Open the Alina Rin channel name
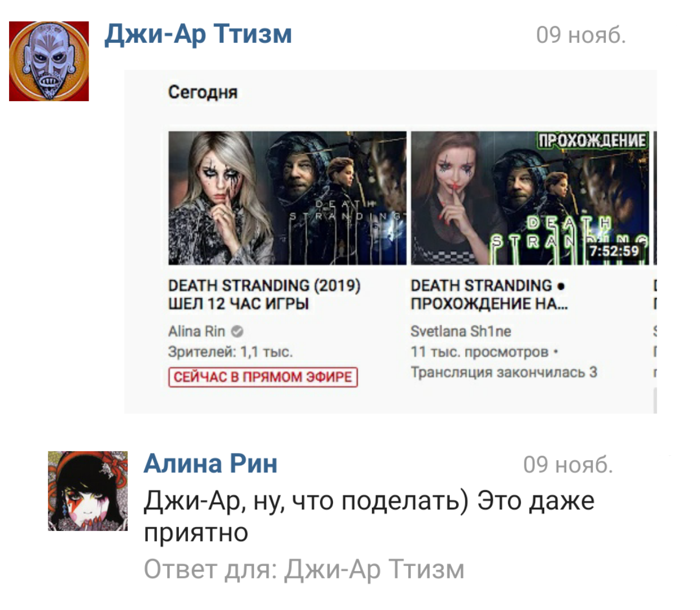Image resolution: width=700 pixels, height=610 pixels. pos(196,332)
